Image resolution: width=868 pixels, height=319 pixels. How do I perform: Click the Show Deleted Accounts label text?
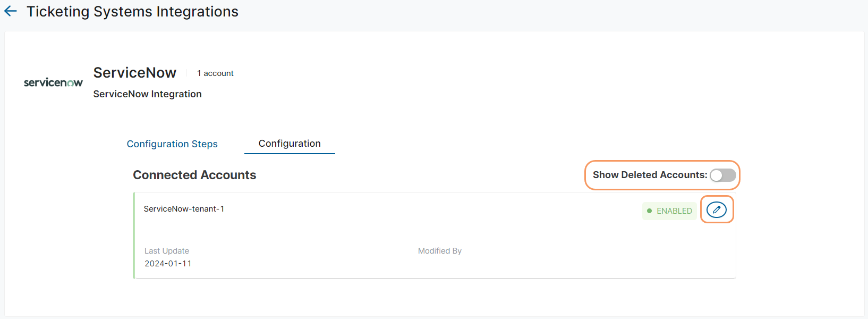click(649, 175)
